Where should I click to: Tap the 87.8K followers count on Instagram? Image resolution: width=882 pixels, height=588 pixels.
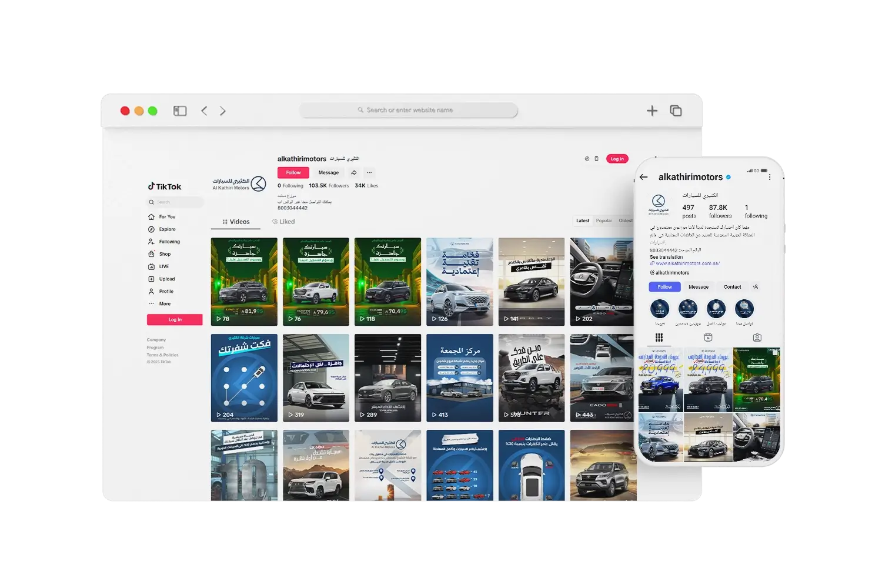coord(720,212)
